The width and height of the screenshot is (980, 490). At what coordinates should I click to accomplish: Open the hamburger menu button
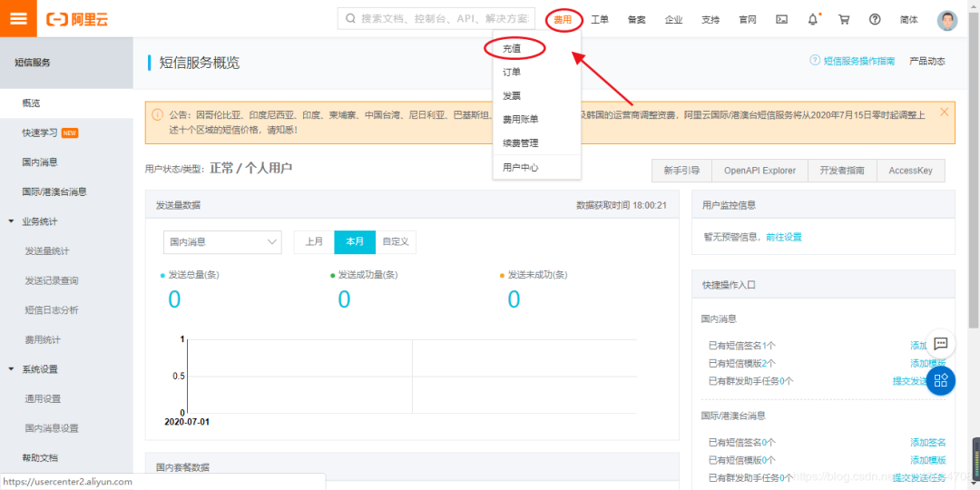pyautogui.click(x=18, y=18)
